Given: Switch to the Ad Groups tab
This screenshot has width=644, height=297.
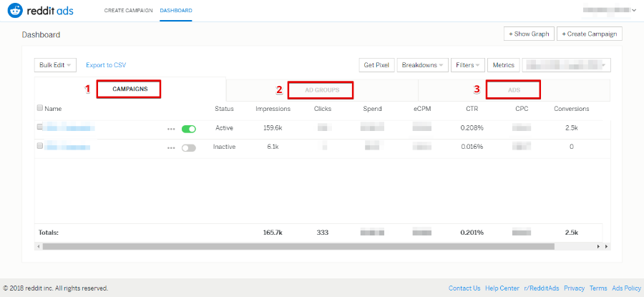Looking at the screenshot, I should (x=322, y=90).
